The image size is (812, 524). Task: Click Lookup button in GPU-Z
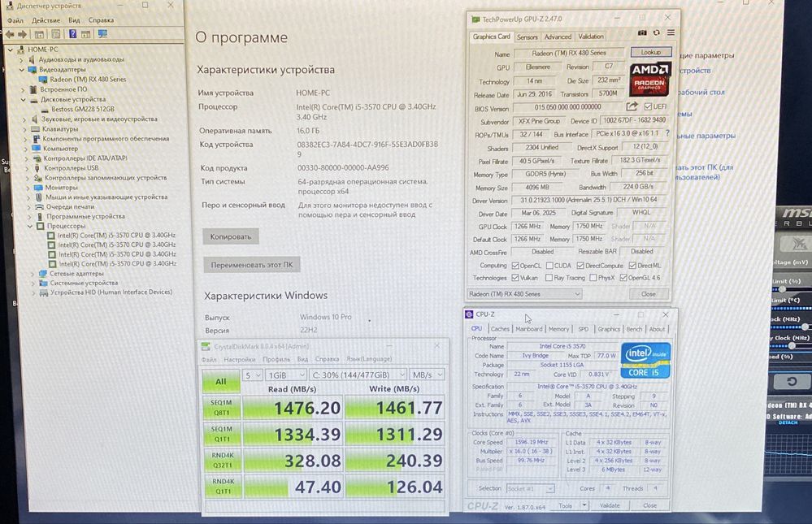(651, 52)
